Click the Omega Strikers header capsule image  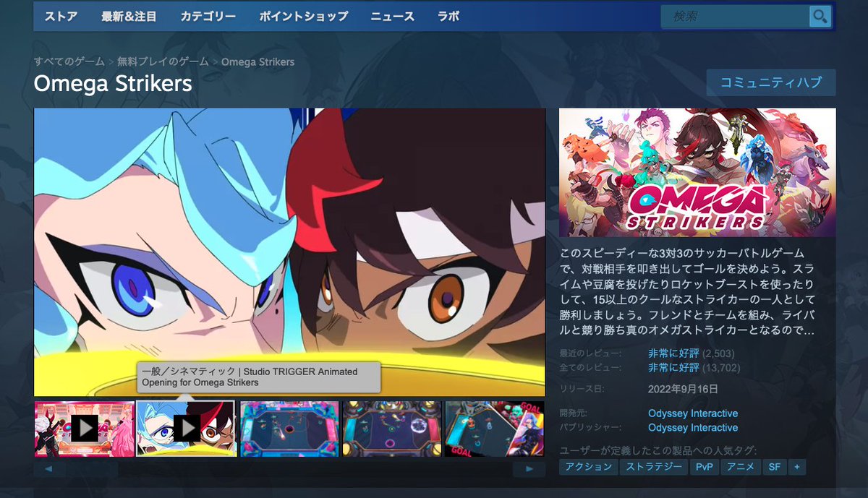coord(697,172)
